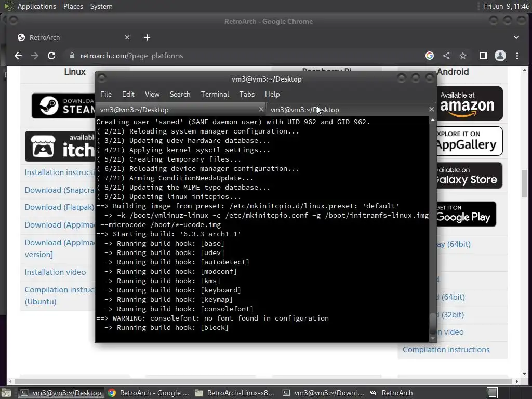Click the itch.io badge
This screenshot has width=532, height=399.
click(x=60, y=146)
